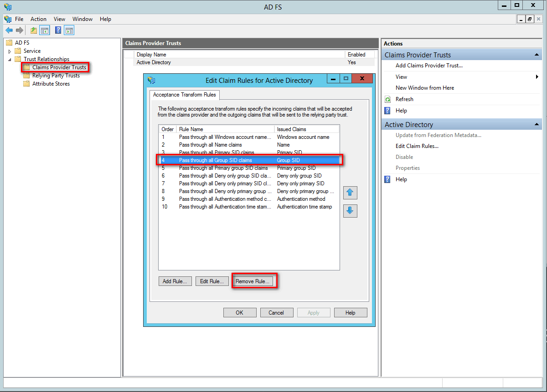
Task: Select rule 7 Deny only primary SID
Action: click(x=249, y=183)
